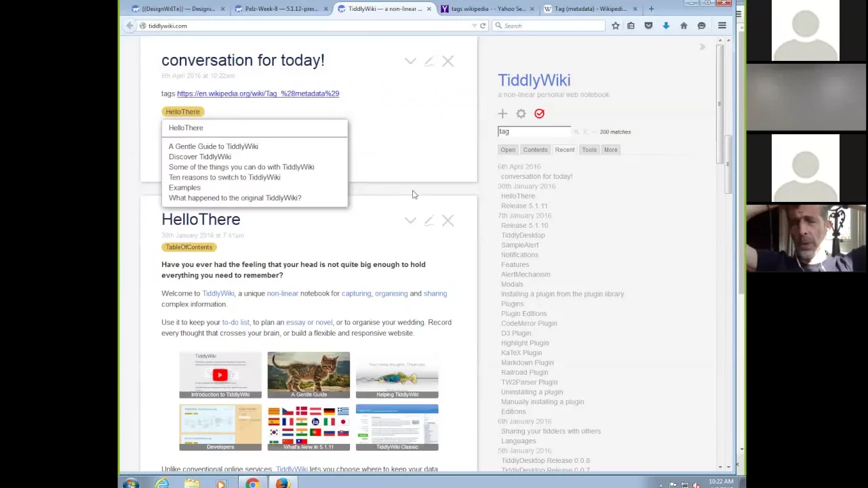Image resolution: width=868 pixels, height=488 pixels.
Task: Click the red save-wiki checkmark icon
Action: point(539,114)
